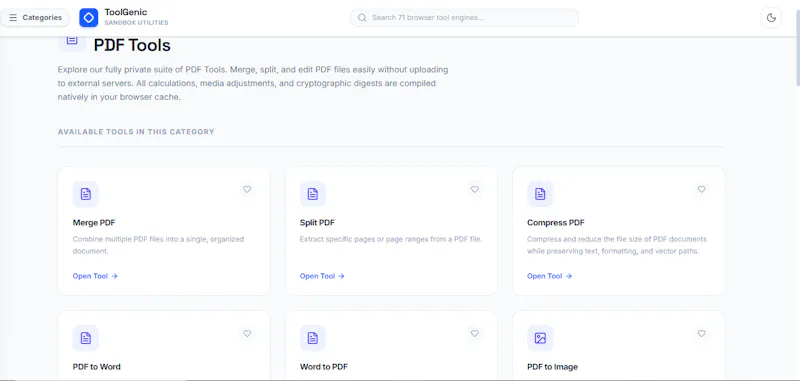Click the PDF to Image title

(552, 367)
